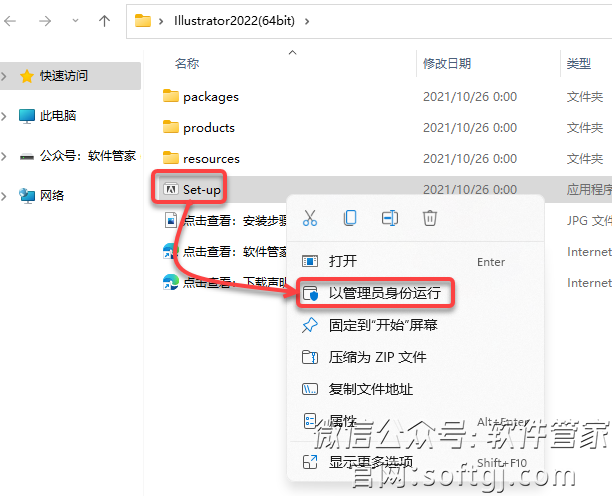Click the path icon for 复制文件地址

tap(310, 389)
